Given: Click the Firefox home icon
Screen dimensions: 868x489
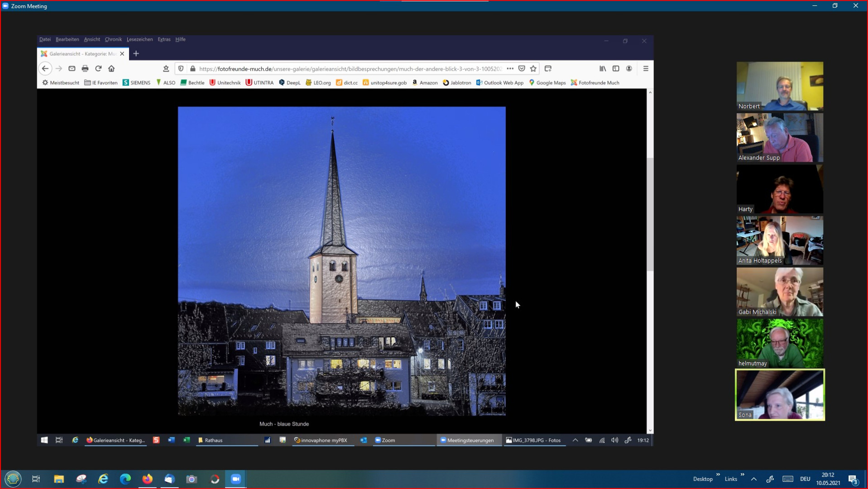Looking at the screenshot, I should pyautogui.click(x=111, y=68).
